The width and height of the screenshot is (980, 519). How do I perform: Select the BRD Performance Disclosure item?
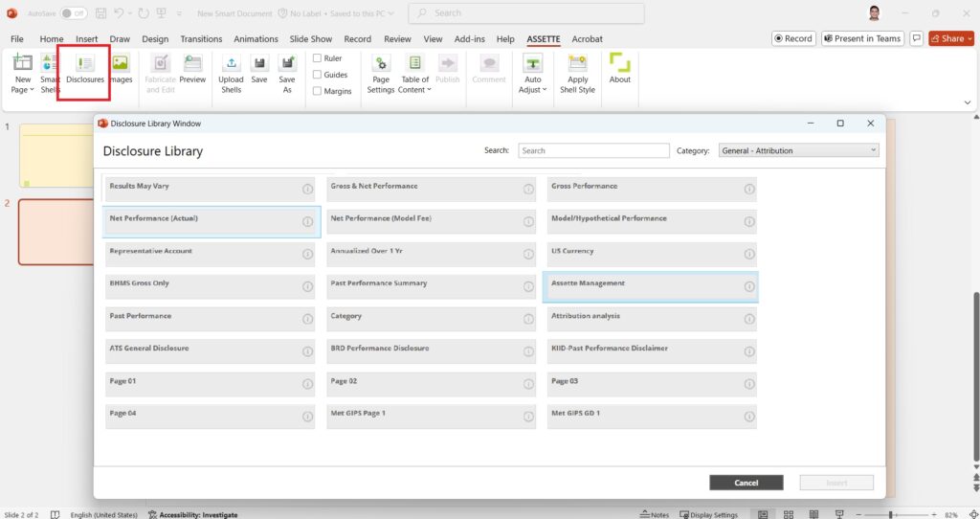point(432,351)
